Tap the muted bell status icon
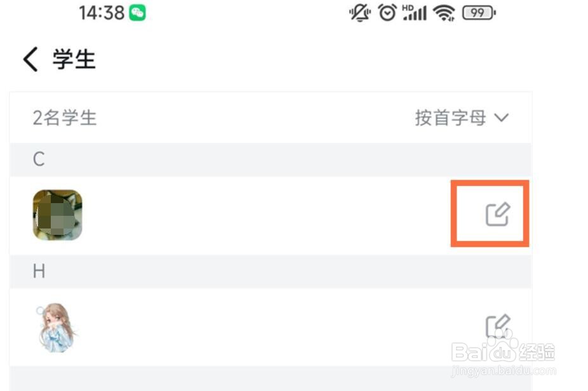The image size is (588, 391). point(360,13)
